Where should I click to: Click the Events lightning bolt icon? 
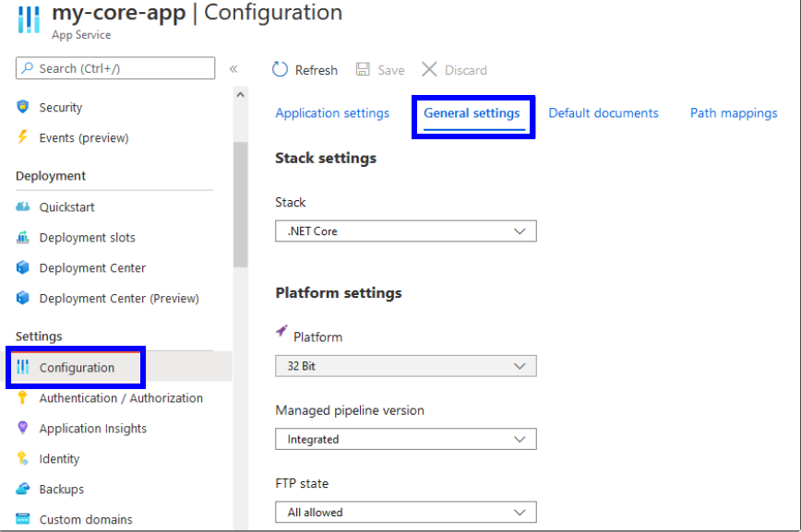22,136
